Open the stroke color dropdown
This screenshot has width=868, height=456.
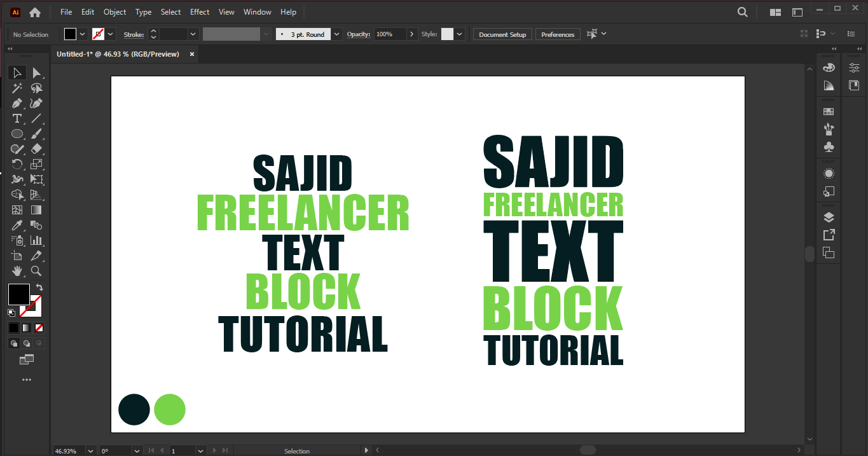pos(111,34)
